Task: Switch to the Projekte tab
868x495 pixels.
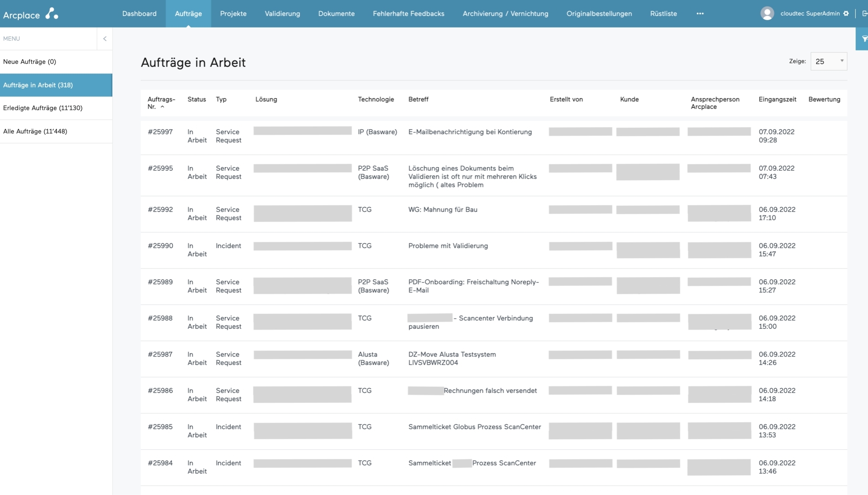Action: point(233,14)
